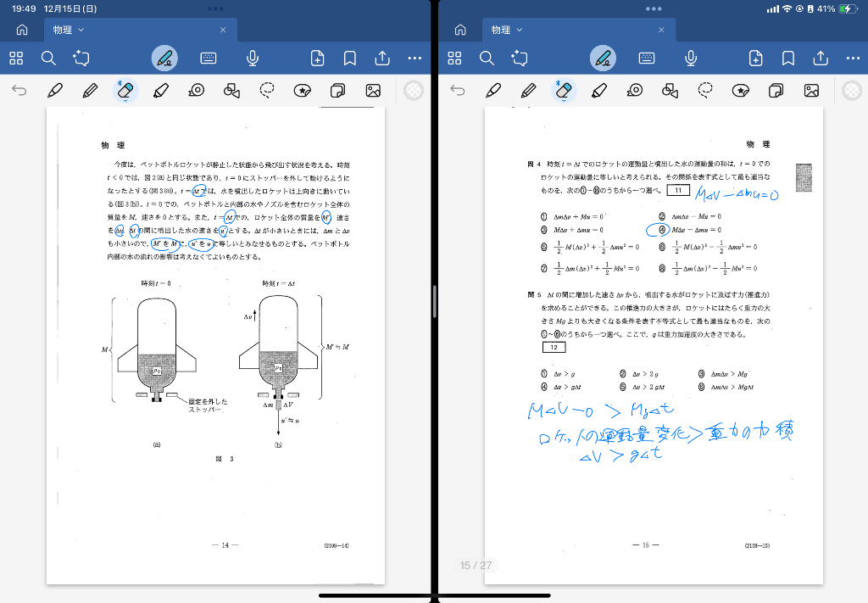Toggle microphone audio recording in left window
The image size is (868, 603).
(253, 59)
